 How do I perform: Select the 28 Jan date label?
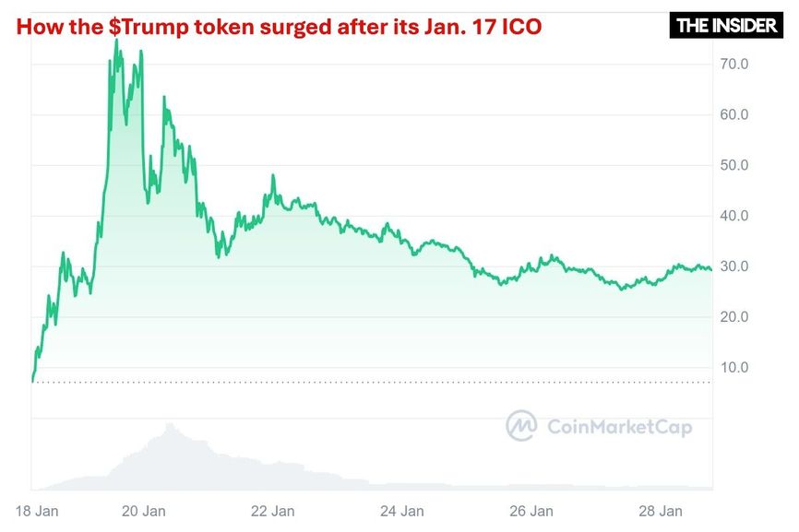(661, 511)
